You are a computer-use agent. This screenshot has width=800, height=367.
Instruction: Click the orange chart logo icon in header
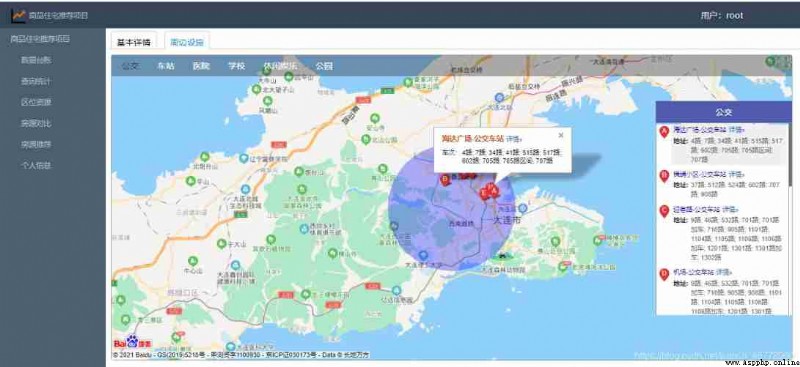(x=18, y=16)
